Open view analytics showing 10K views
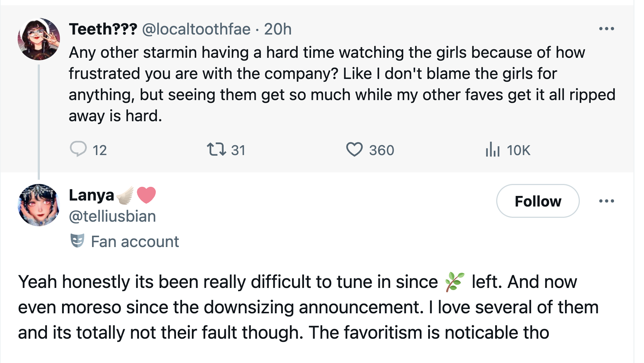644x363 pixels. (x=493, y=149)
